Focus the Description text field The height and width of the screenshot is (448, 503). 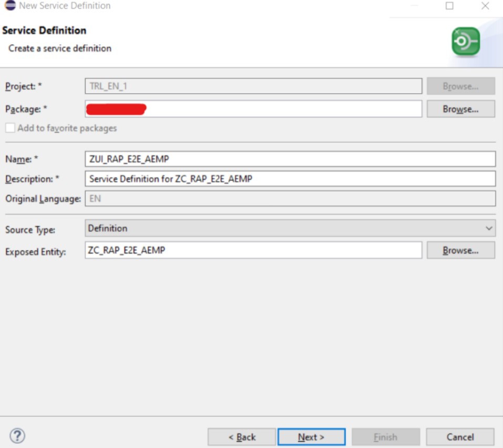click(x=290, y=179)
